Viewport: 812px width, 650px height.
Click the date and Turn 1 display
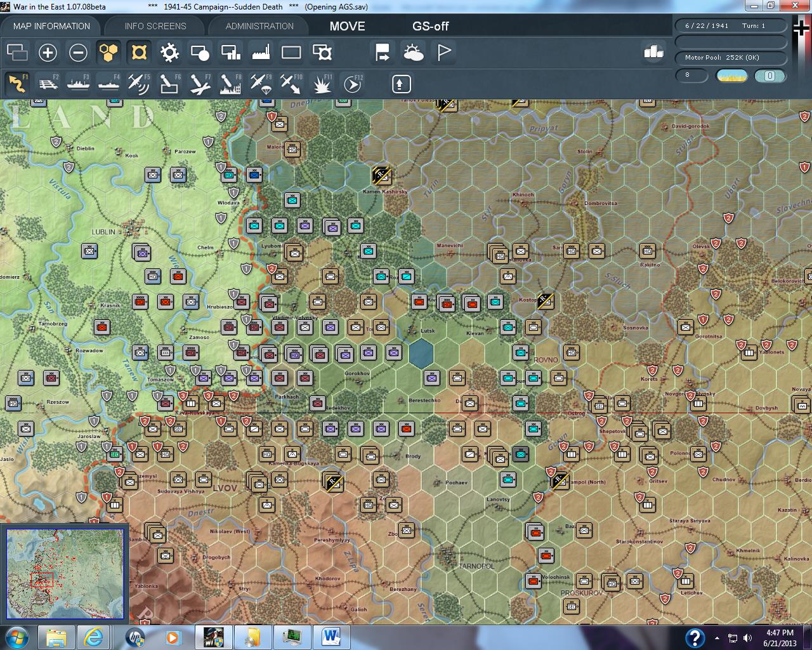click(730, 26)
